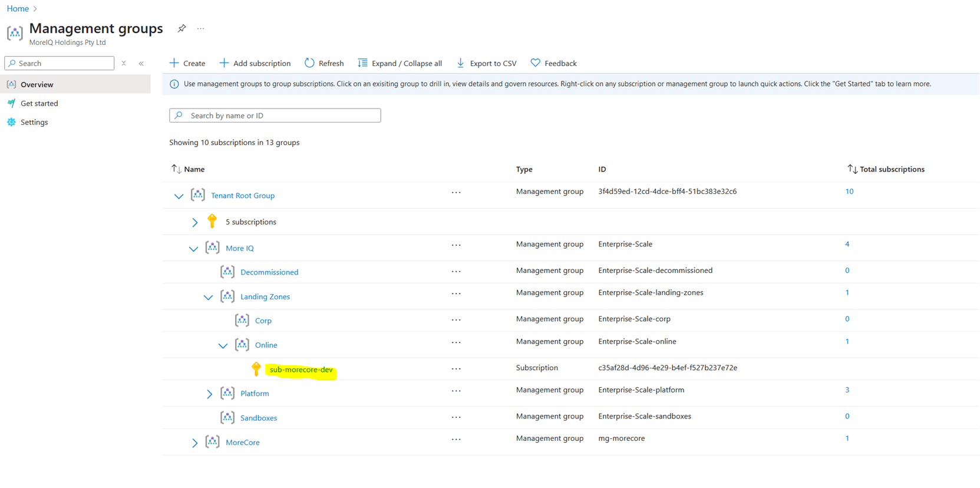Expand the 5 subscriptions row
This screenshot has height=488, width=980.
point(194,222)
